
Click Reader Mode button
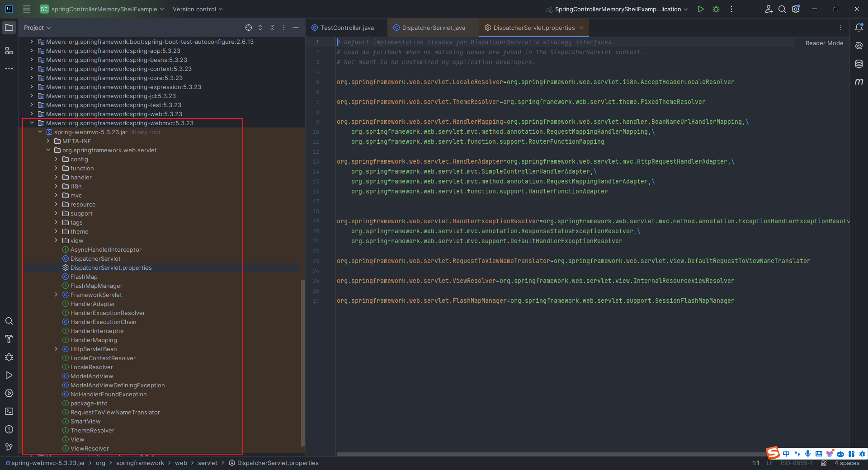click(x=824, y=43)
